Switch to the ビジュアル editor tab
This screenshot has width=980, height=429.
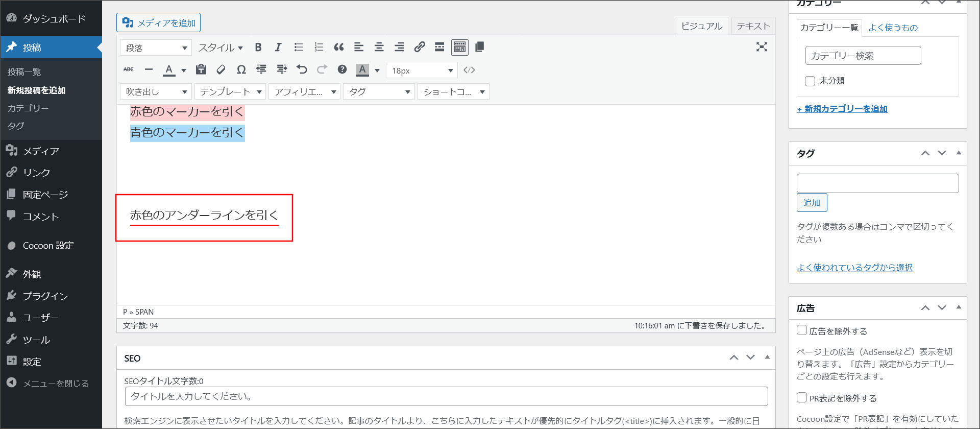click(x=702, y=26)
